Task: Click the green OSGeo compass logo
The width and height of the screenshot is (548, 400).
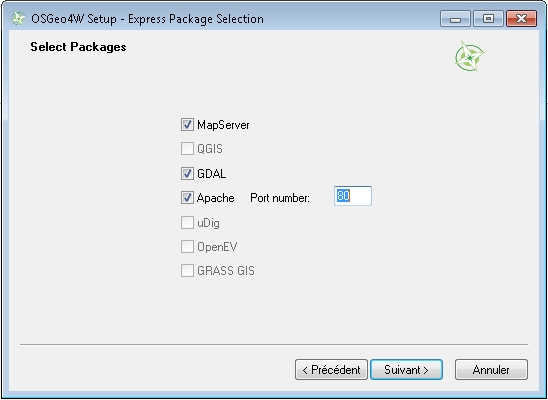Action: pyautogui.click(x=469, y=56)
